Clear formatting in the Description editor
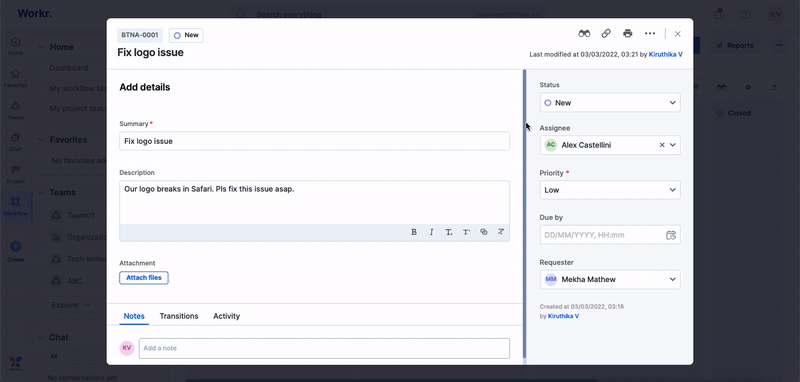The width and height of the screenshot is (800, 382). [x=501, y=232]
